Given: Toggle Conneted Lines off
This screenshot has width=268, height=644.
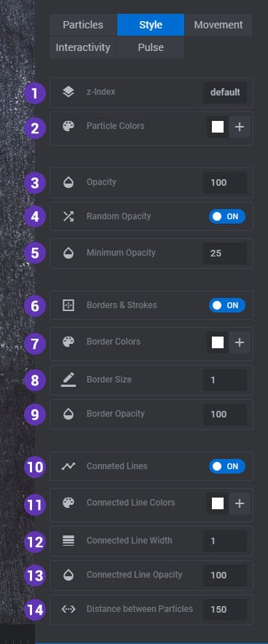Looking at the screenshot, I should click(x=227, y=466).
